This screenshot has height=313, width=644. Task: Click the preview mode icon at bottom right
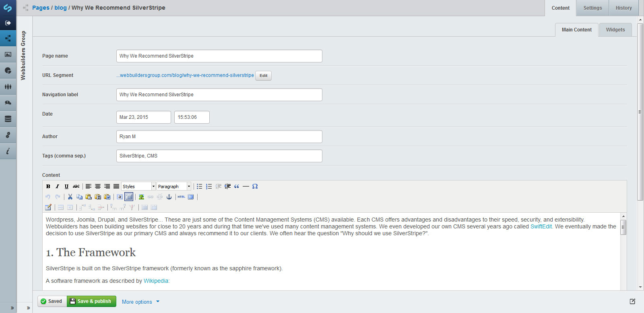click(x=632, y=301)
